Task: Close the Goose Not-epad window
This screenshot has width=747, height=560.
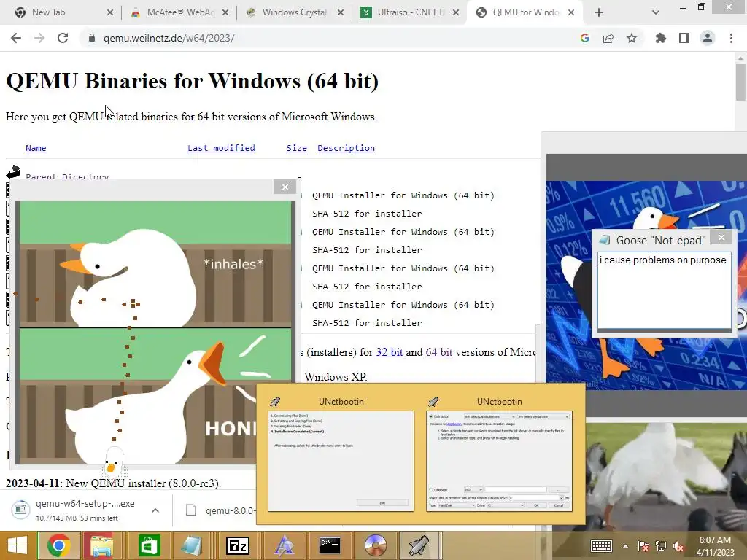Action: click(721, 237)
